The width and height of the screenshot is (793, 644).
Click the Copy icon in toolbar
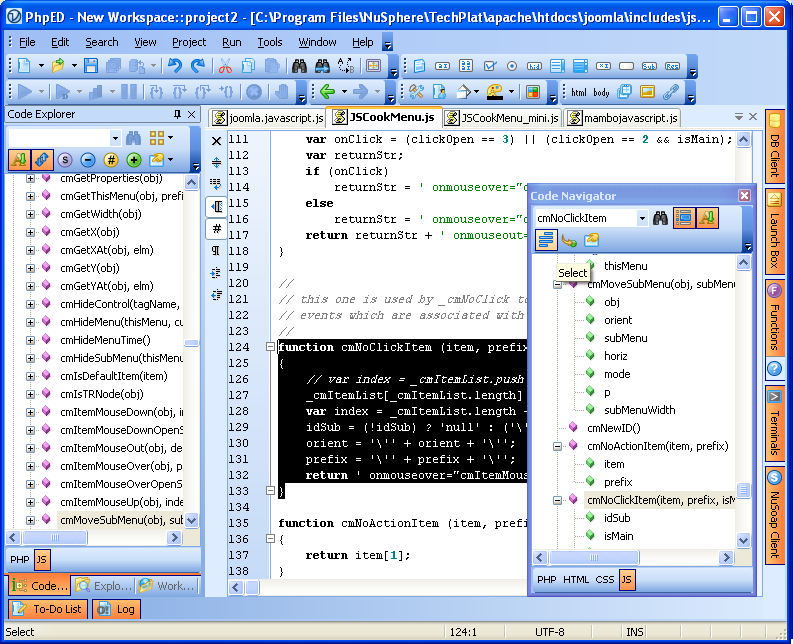point(248,66)
